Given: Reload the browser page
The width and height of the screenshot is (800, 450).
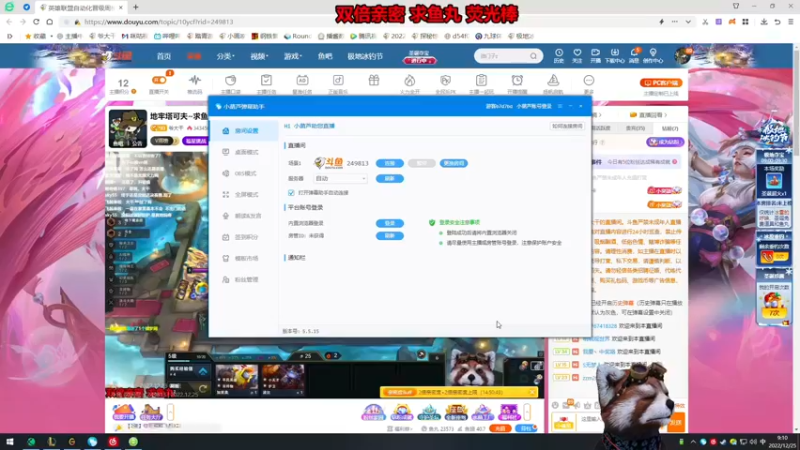Looking at the screenshot, I should (36, 22).
